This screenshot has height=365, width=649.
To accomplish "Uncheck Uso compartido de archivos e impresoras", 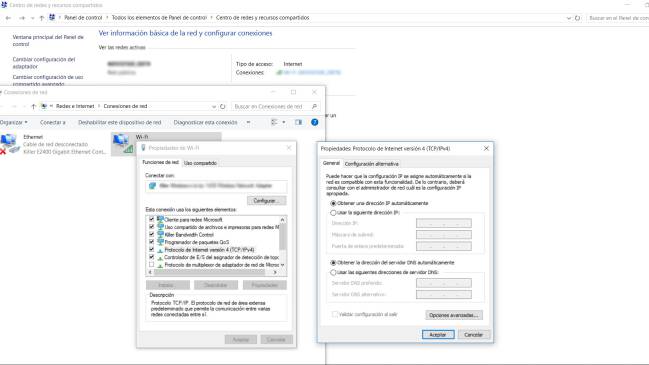I will click(x=151, y=227).
